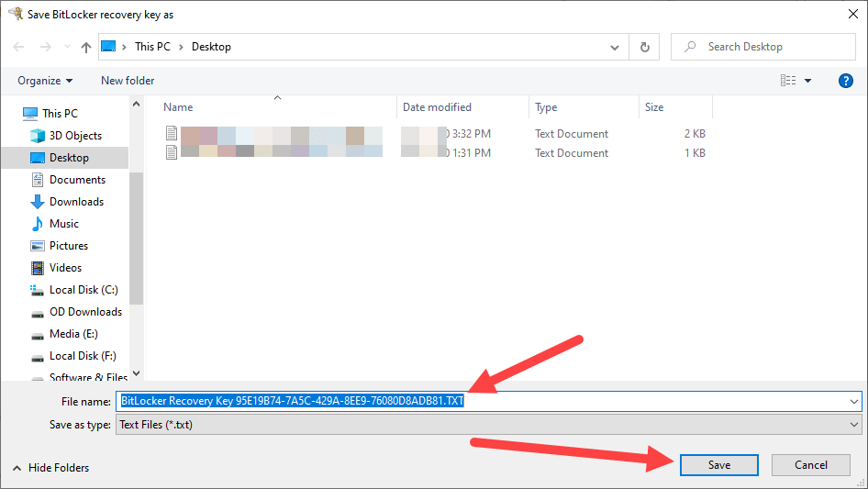The height and width of the screenshot is (489, 868).
Task: Click the Local Disk (C:) drive icon
Action: pyautogui.click(x=37, y=290)
